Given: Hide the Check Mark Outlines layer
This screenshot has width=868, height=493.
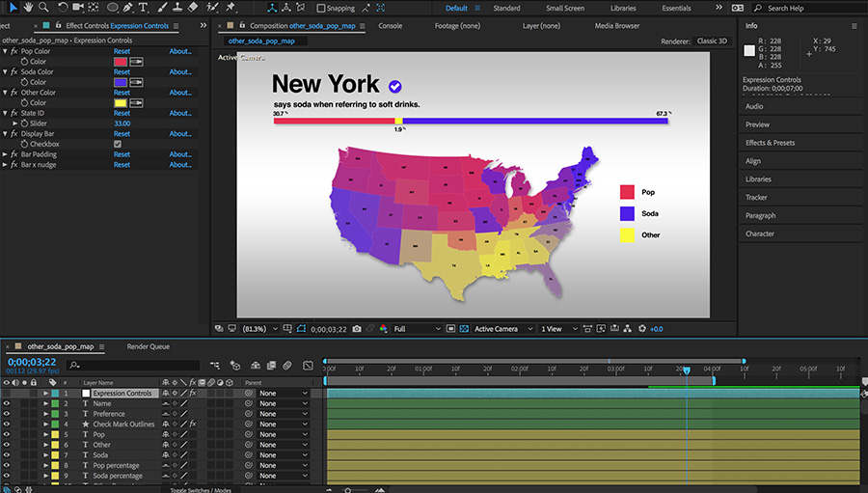Looking at the screenshot, I should coord(6,425).
